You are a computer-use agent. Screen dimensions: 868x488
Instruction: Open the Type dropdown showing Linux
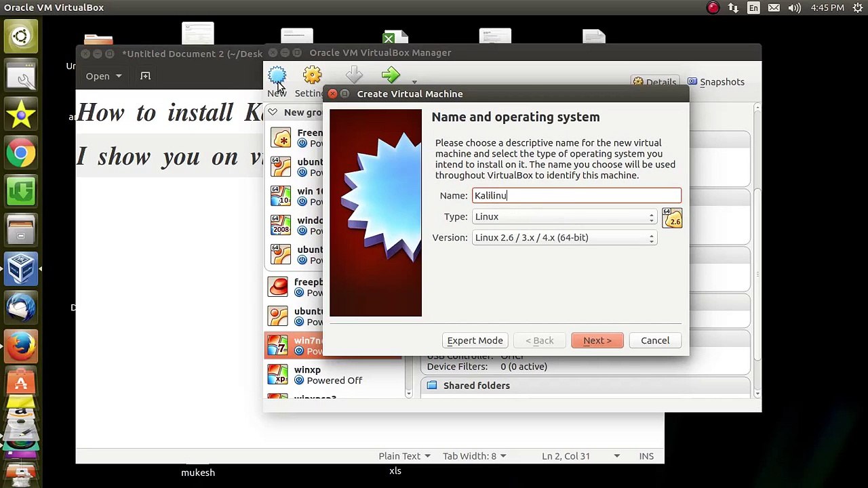pyautogui.click(x=564, y=217)
